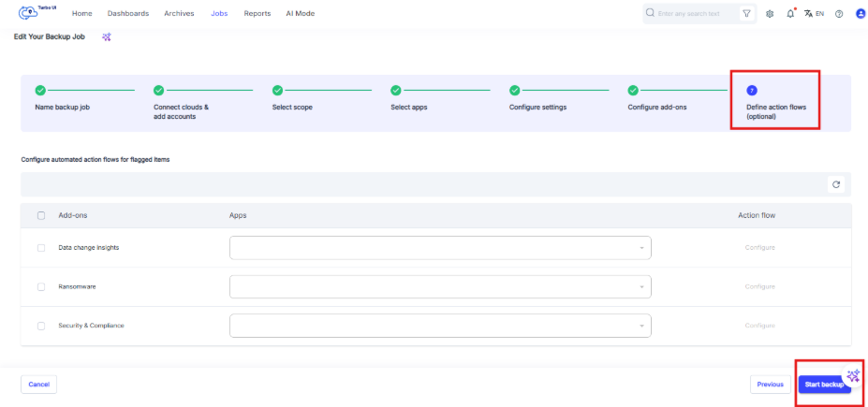The height and width of the screenshot is (407, 868).
Task: Expand the Apps dropdown for Data change insights
Action: [x=440, y=248]
